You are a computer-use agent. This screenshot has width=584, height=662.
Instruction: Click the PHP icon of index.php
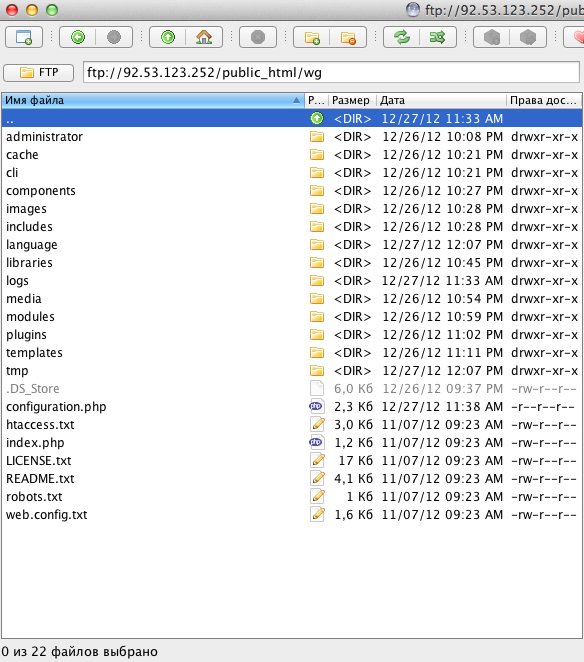[316, 442]
